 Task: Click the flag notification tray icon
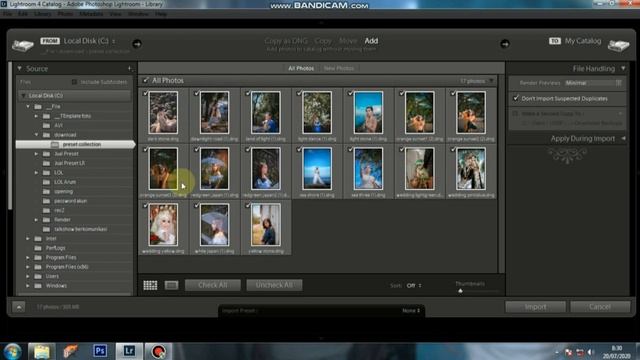pyautogui.click(x=568, y=352)
